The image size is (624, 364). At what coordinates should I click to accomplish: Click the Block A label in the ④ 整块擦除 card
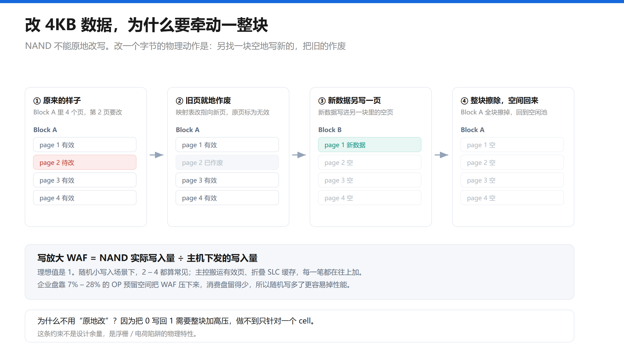473,130
